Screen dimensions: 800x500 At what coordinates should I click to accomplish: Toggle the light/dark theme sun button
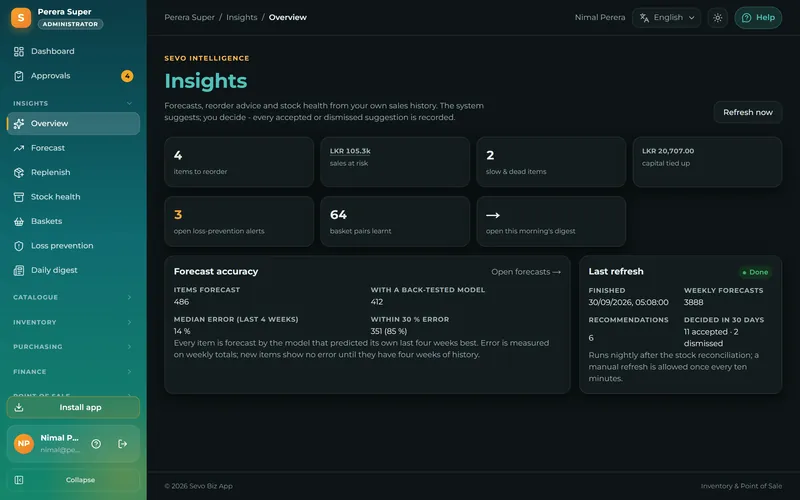click(x=717, y=17)
